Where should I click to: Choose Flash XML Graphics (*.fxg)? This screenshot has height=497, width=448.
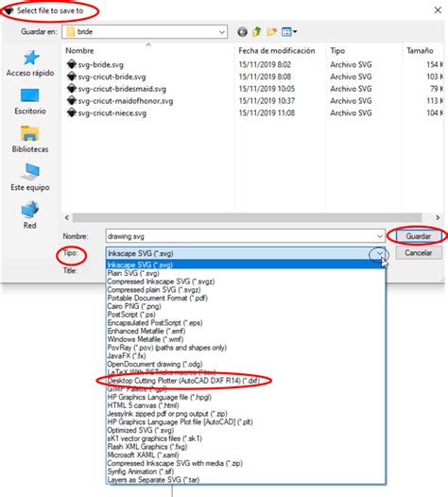[x=246, y=447]
